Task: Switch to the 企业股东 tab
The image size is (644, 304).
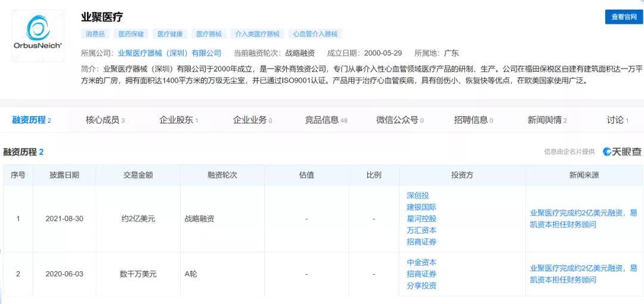Action: (179, 120)
